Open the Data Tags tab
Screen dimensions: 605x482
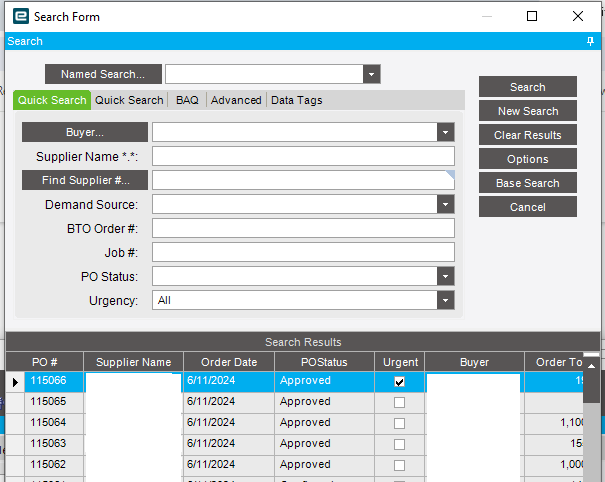point(296,100)
